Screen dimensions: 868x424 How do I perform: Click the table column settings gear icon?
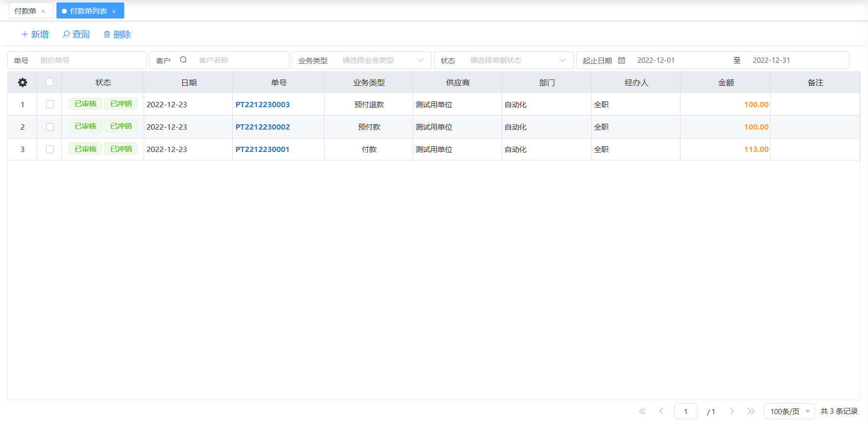point(22,82)
